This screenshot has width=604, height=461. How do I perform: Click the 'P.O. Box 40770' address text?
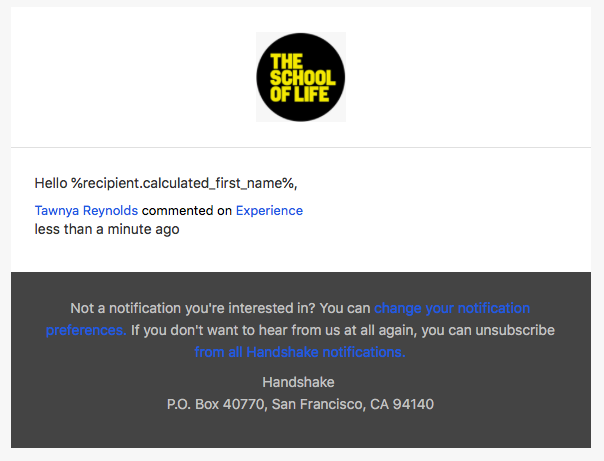click(216, 404)
